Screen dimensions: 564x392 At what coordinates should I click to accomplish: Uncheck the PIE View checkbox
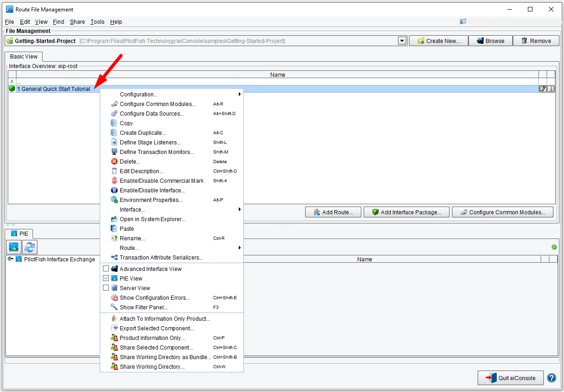(106, 279)
